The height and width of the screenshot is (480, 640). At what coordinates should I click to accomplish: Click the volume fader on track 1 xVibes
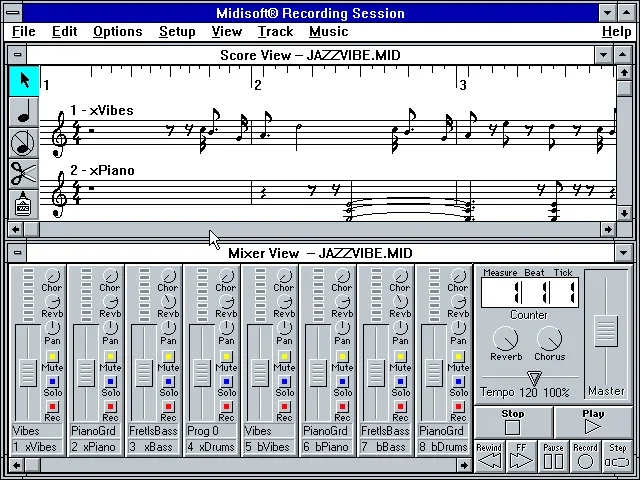click(x=28, y=372)
